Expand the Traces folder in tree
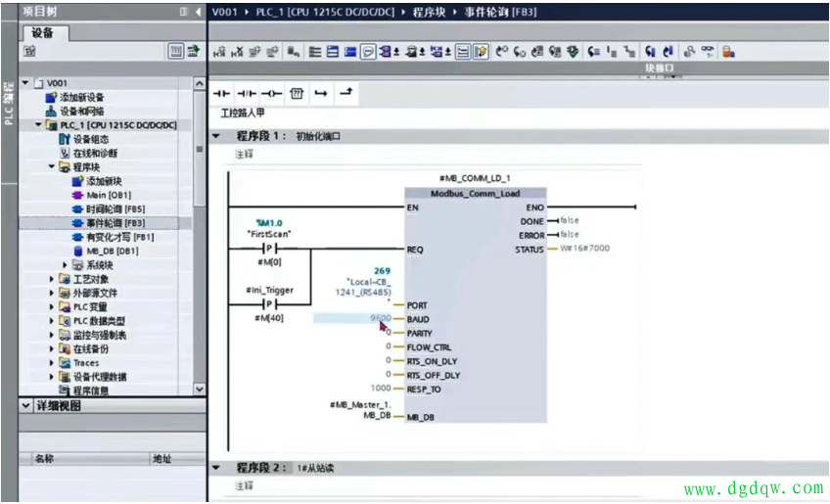The width and height of the screenshot is (830, 504). [53, 363]
